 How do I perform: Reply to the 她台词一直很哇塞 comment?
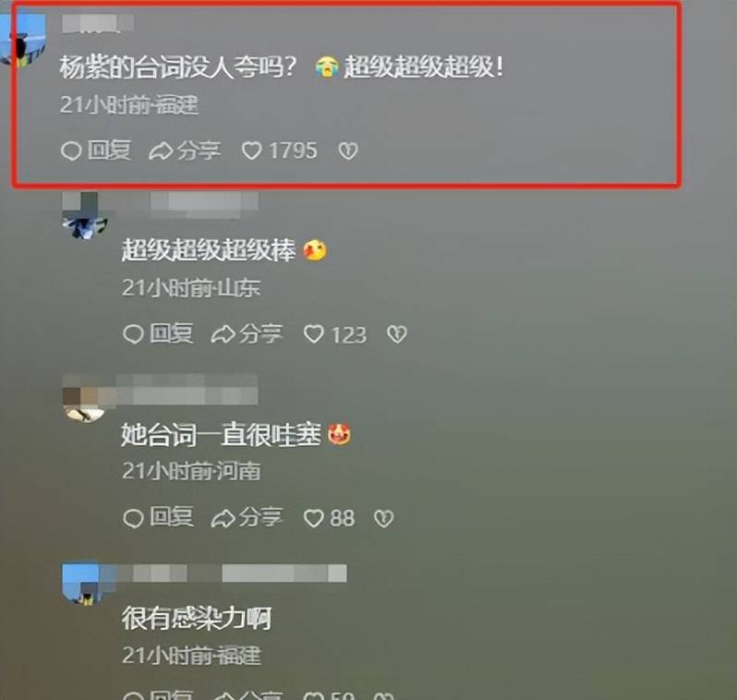[x=158, y=518]
